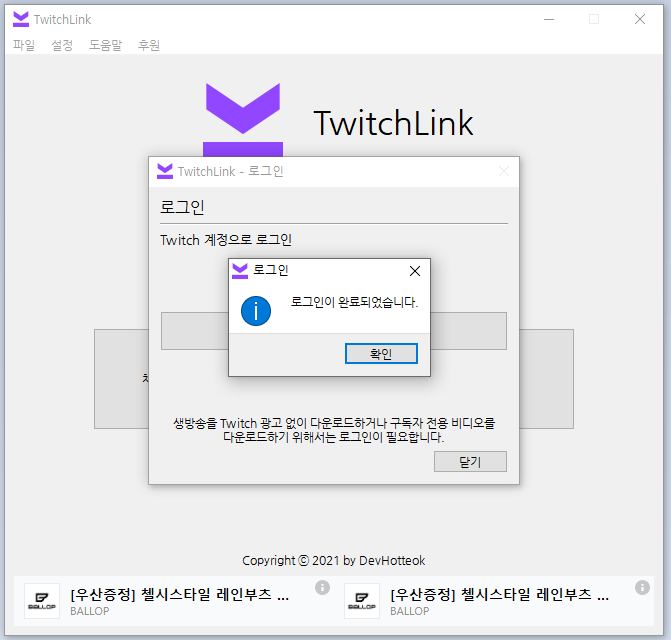Click the TwitchLink icon in login dialog title
The image size is (671, 640).
pos(165,172)
